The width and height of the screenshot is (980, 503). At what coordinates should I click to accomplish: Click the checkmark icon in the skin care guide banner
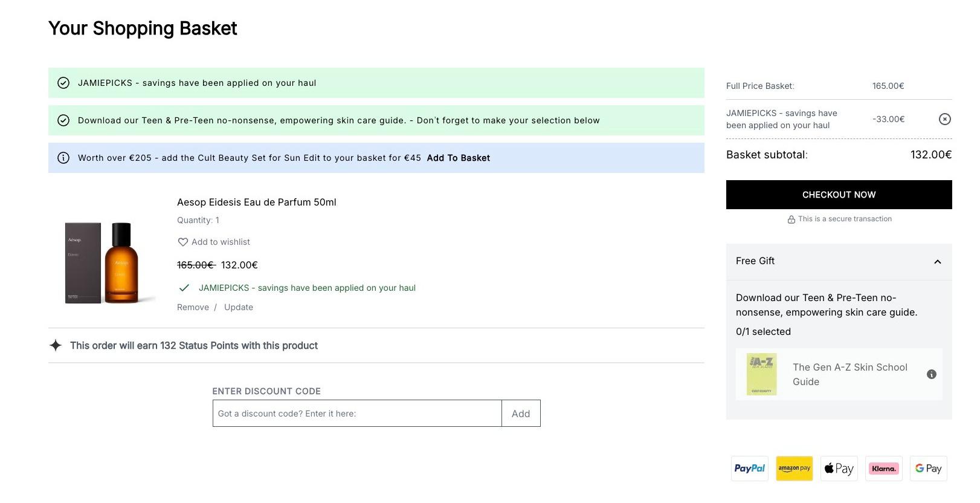(63, 120)
